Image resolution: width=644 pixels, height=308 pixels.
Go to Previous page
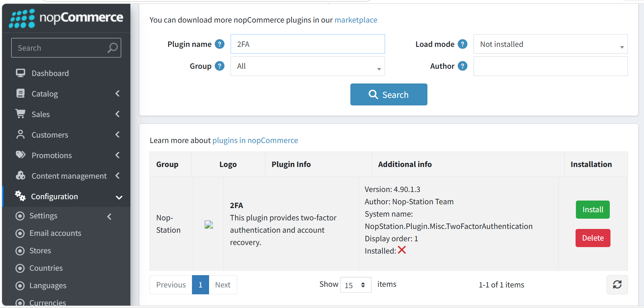171,285
